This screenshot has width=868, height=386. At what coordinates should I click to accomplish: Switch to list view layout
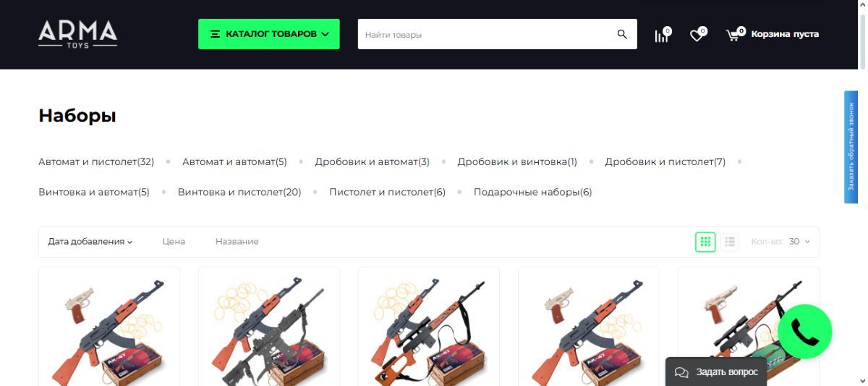coord(729,242)
